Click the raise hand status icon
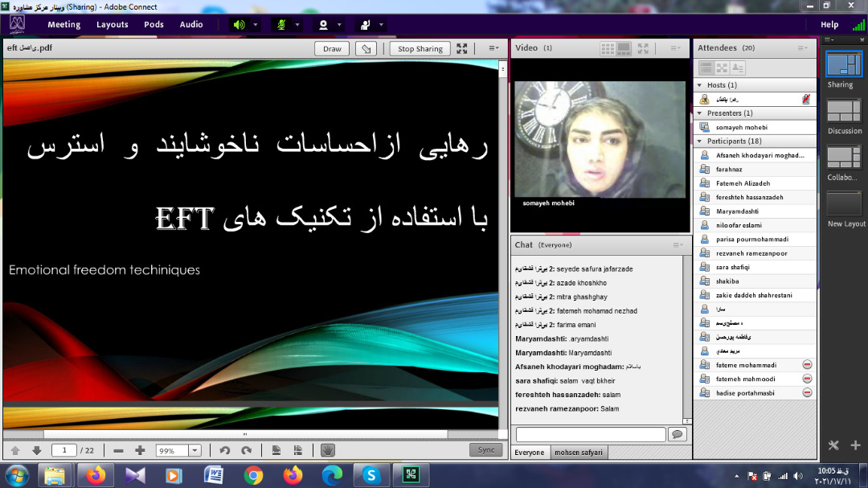The width and height of the screenshot is (868, 488). pyautogui.click(x=365, y=25)
